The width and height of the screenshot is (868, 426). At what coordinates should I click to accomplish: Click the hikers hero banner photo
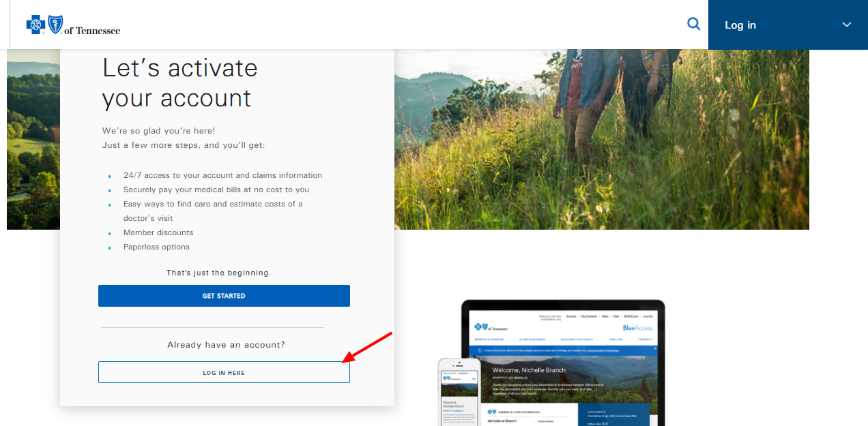click(601, 139)
